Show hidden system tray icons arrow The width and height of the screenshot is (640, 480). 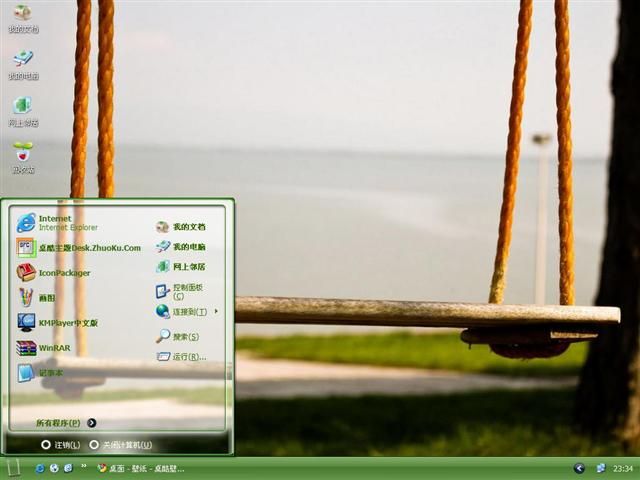[x=579, y=468]
